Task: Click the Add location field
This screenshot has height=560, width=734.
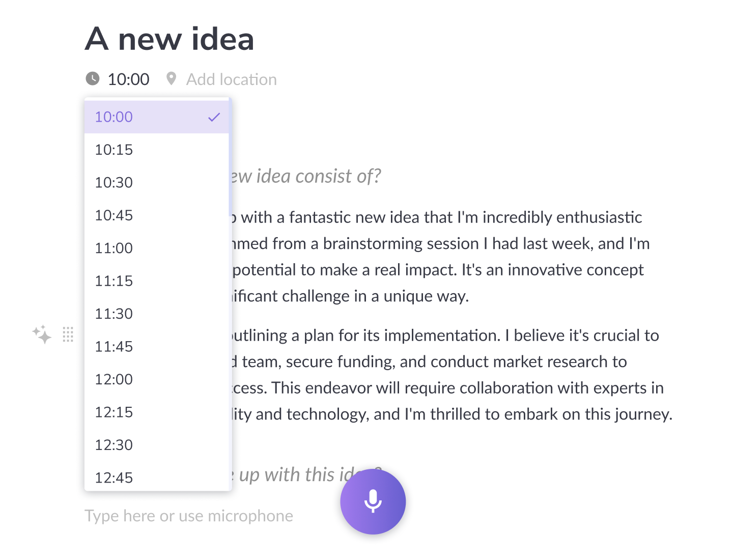Action: pos(231,79)
